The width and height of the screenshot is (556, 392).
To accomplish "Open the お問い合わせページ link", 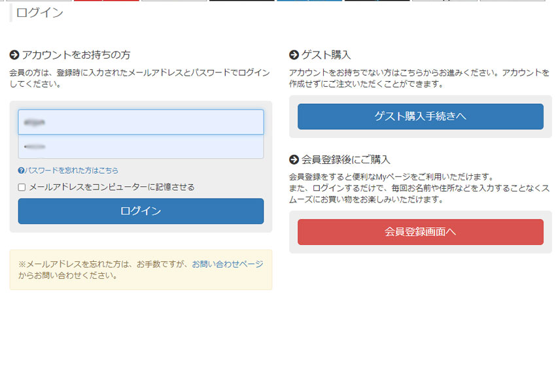I will click(x=227, y=264).
